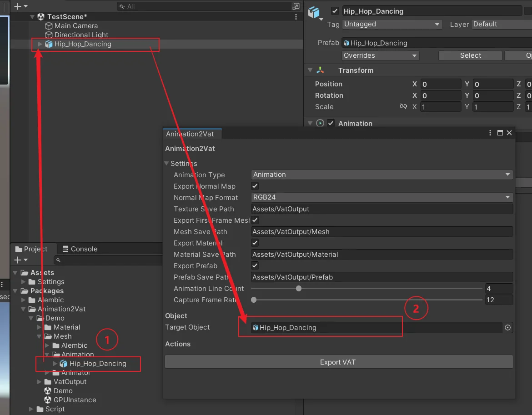Click the prefab Select button

[x=470, y=55]
